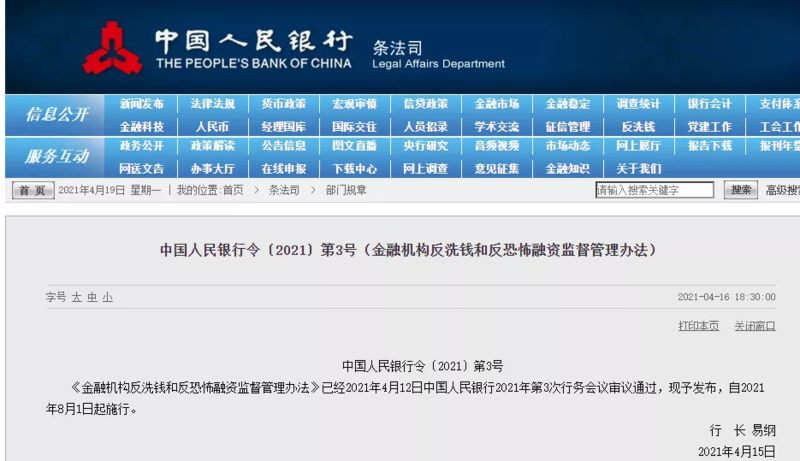Screen dimensions: 800x461
Task: Go to 信贷政策 section
Action: [426, 104]
